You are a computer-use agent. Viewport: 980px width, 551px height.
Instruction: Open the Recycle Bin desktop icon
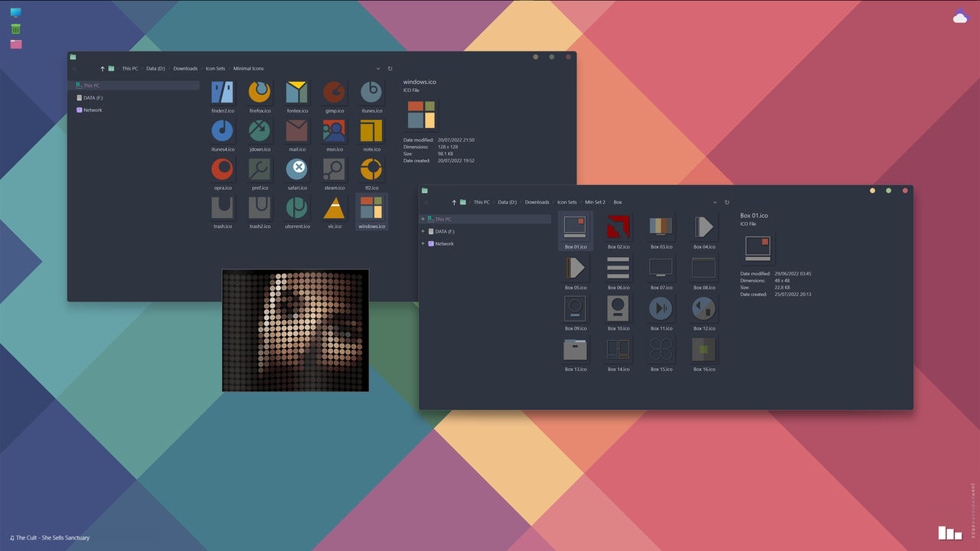point(16,29)
